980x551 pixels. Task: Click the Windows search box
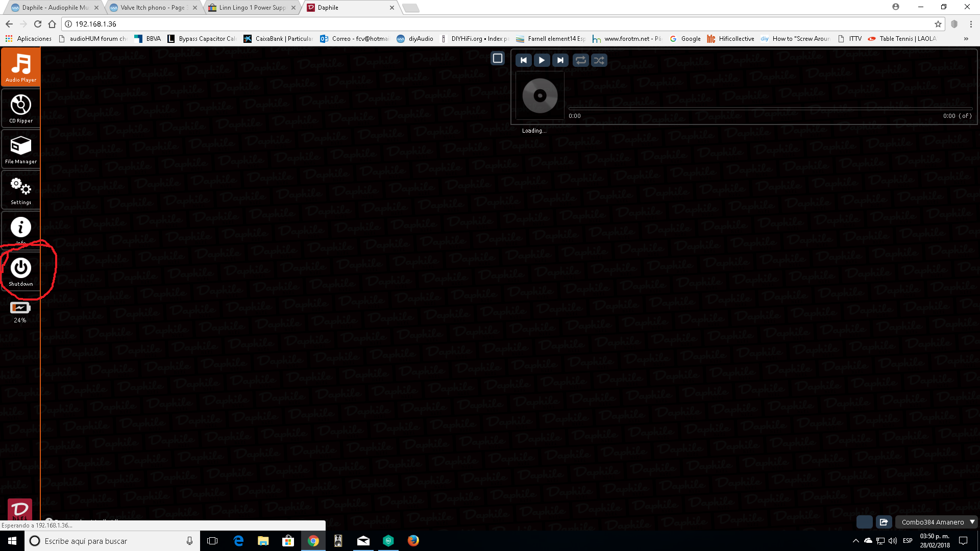[x=112, y=541]
